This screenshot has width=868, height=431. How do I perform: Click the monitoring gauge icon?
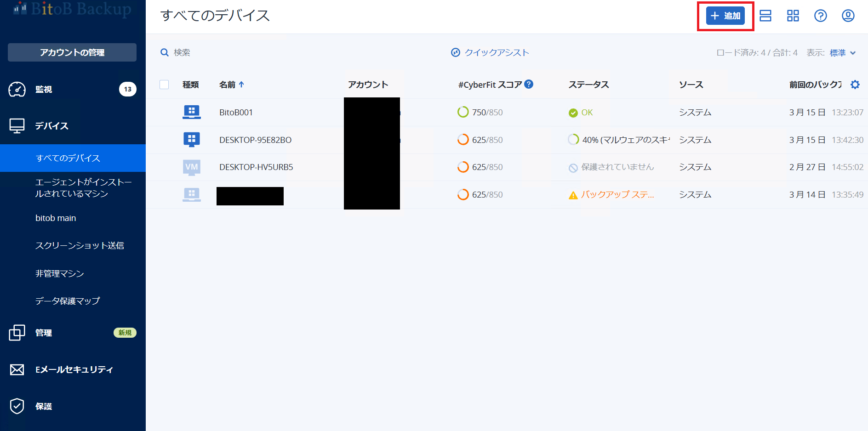pos(17,89)
